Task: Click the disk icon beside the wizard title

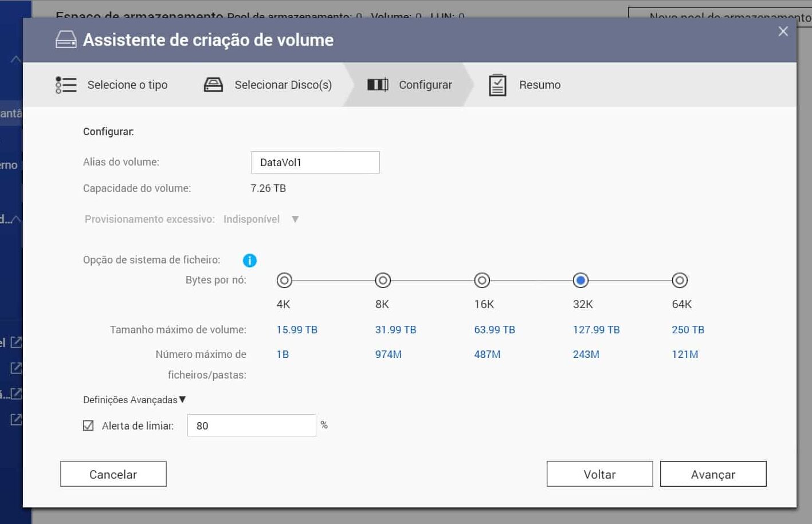Action: pos(66,40)
